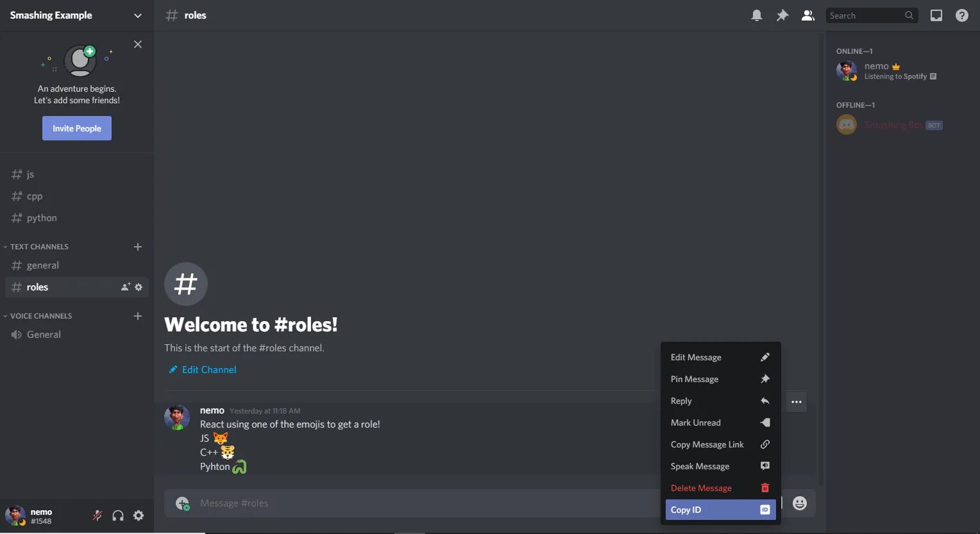The height and width of the screenshot is (534, 980).
Task: Open emoji picker in message bar
Action: tap(799, 503)
